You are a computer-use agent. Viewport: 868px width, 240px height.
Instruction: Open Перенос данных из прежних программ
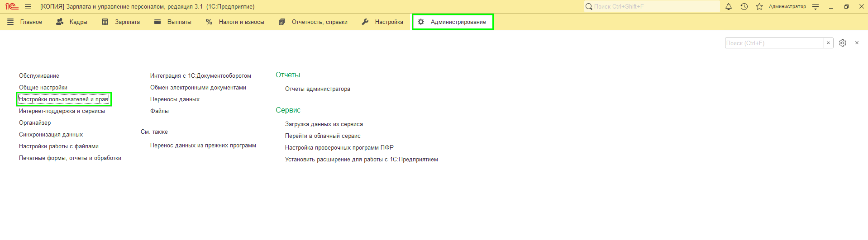(x=203, y=146)
